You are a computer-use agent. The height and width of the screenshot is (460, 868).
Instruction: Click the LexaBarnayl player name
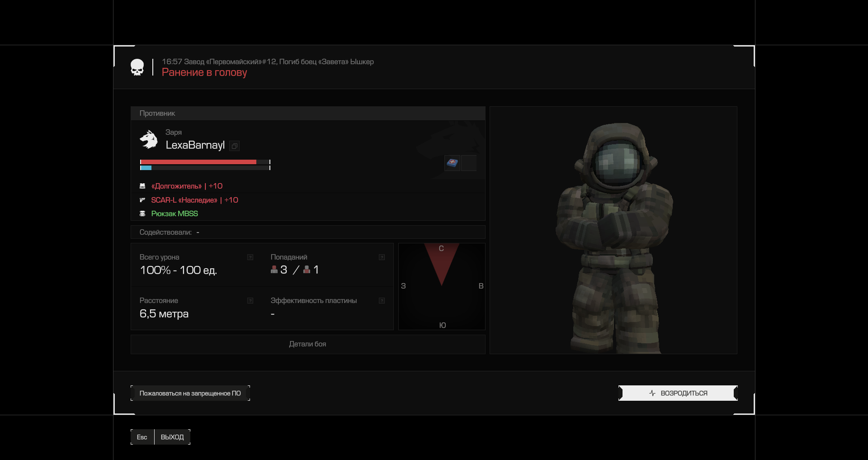point(195,145)
